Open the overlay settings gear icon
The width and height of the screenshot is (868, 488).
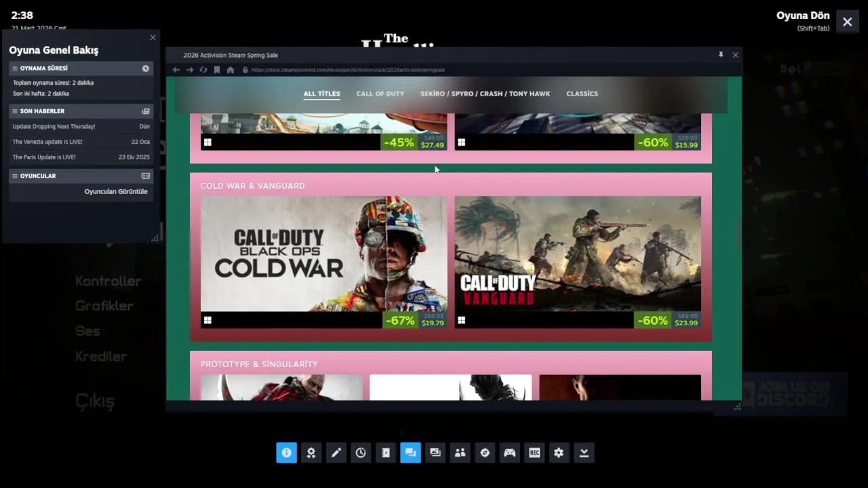(x=559, y=453)
